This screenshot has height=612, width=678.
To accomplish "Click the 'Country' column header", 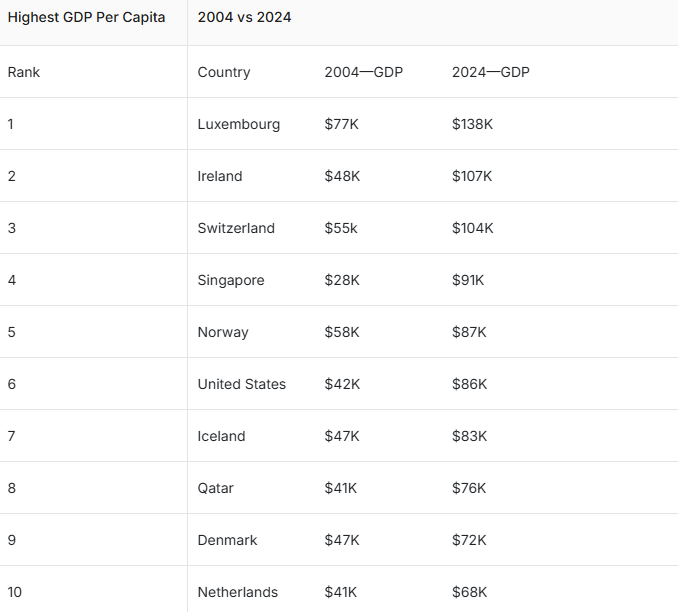I will [x=224, y=72].
